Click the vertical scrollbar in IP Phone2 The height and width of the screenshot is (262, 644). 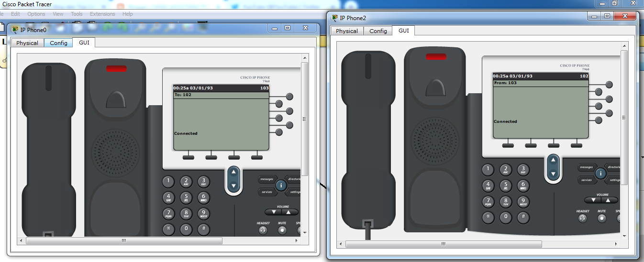coord(624,117)
